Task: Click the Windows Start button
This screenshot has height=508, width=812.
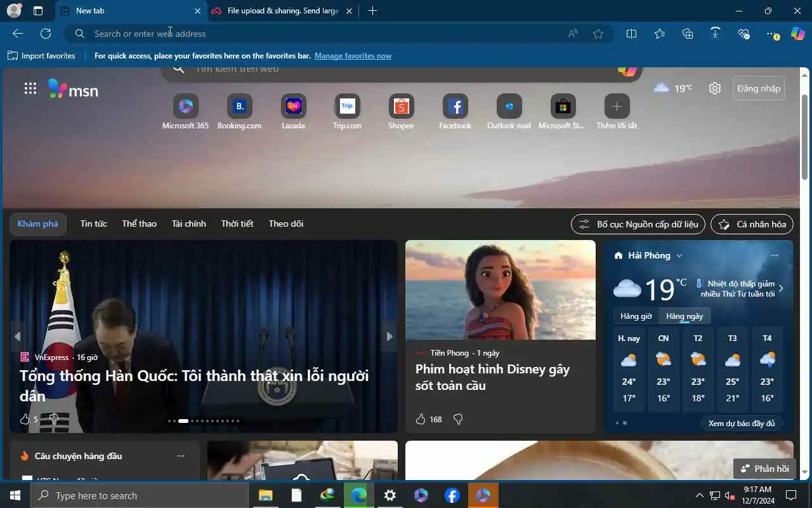Action: point(15,495)
